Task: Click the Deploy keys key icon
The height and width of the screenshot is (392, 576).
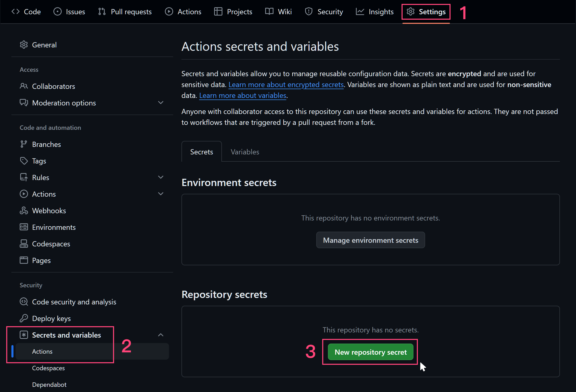Action: [24, 318]
